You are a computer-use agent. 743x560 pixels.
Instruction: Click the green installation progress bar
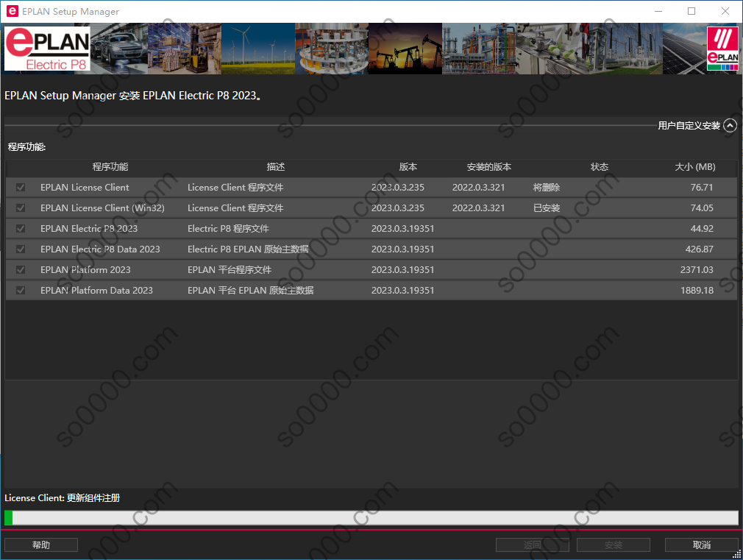(x=371, y=518)
